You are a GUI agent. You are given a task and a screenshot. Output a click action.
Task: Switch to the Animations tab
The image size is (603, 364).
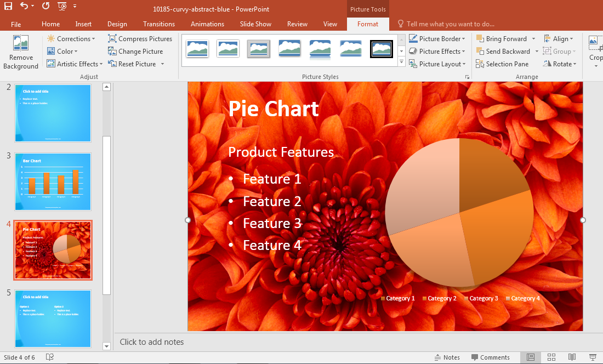click(207, 24)
